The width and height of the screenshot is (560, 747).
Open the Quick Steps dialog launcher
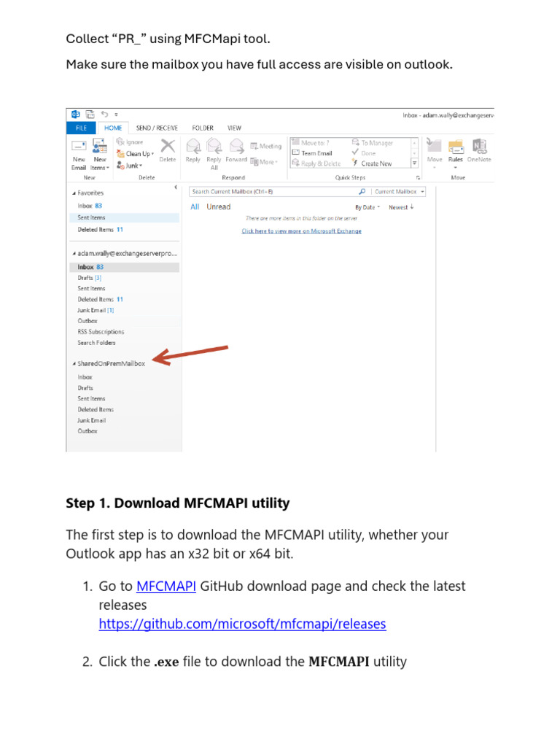click(x=418, y=178)
